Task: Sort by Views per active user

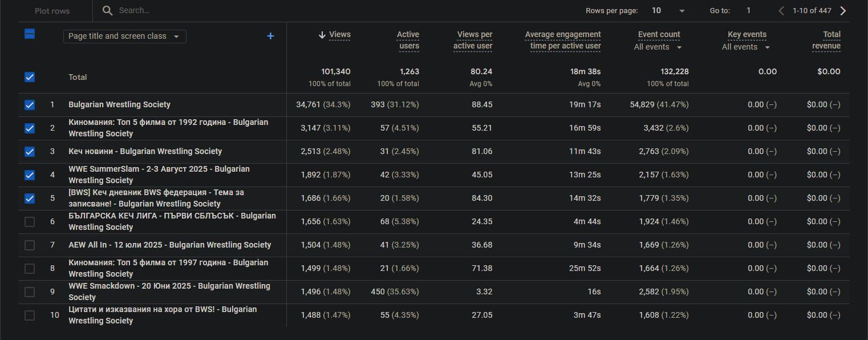Action: tap(473, 41)
